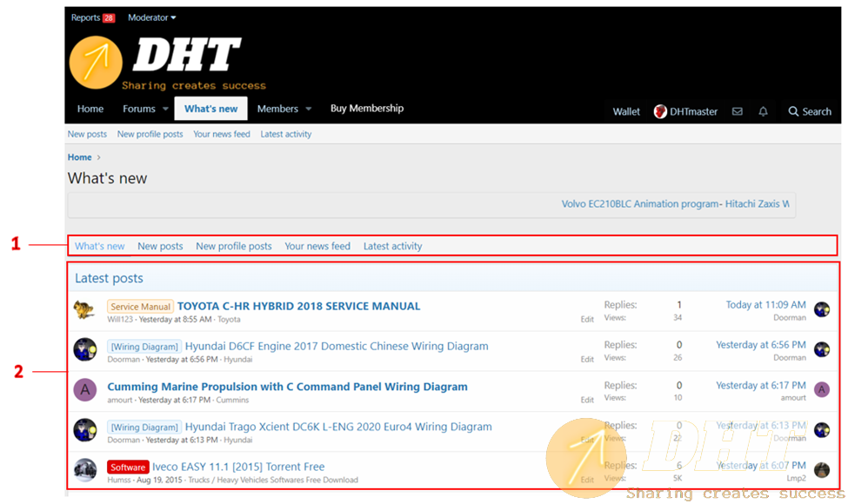
Task: Click Will123's avatar on Toyota thread
Action: 84,310
